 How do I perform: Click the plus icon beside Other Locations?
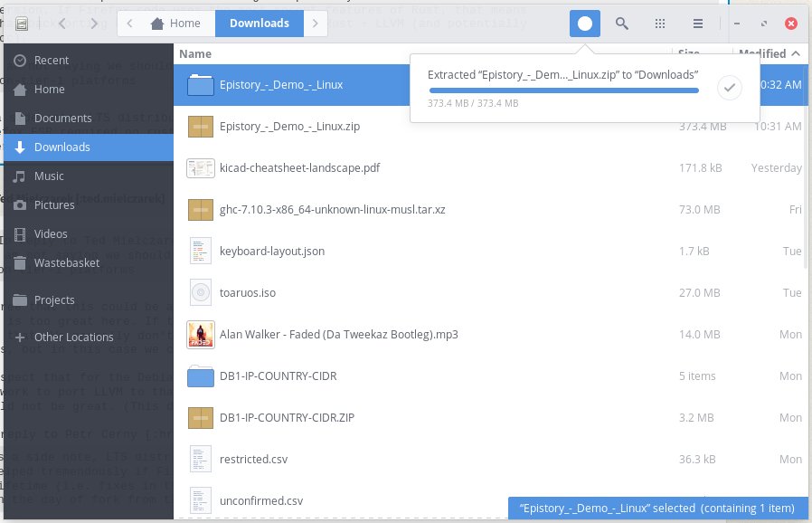tap(20, 338)
